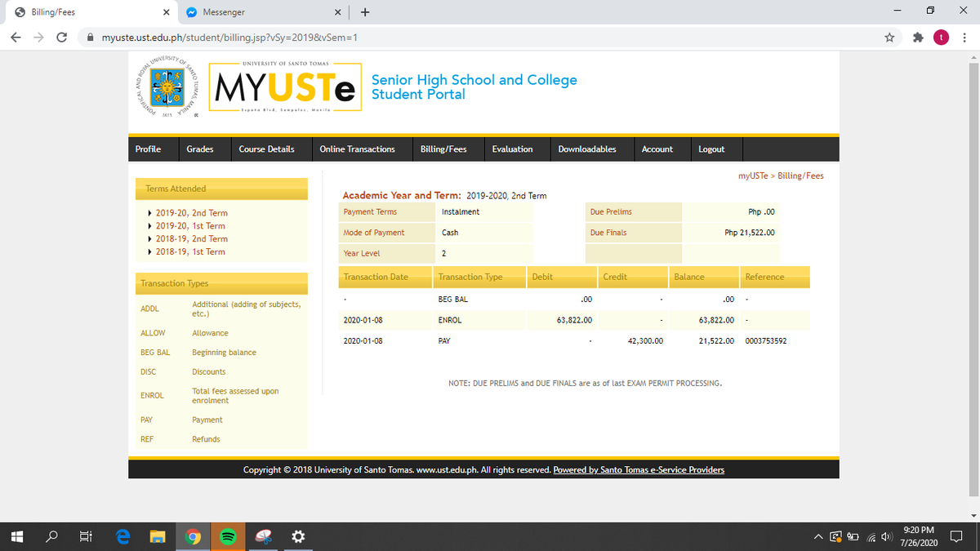Launch Edge from the taskbar
The width and height of the screenshot is (980, 551).
(x=122, y=536)
